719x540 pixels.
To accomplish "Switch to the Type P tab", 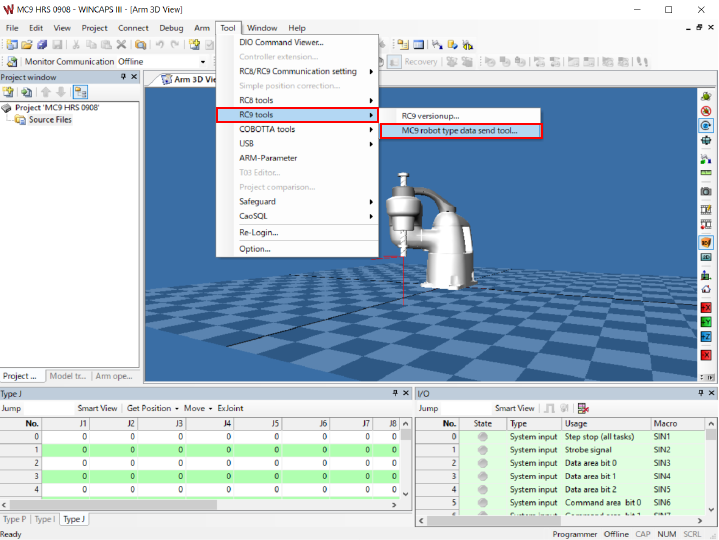I will point(15,519).
